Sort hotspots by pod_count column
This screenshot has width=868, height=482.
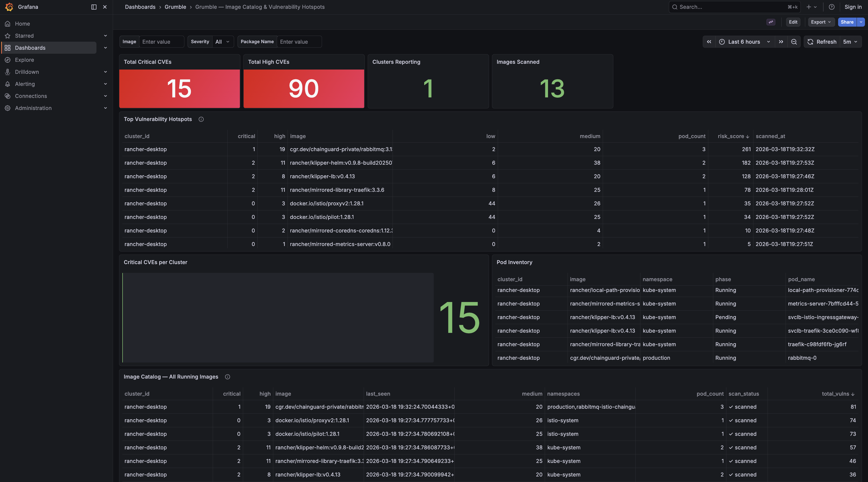click(692, 136)
